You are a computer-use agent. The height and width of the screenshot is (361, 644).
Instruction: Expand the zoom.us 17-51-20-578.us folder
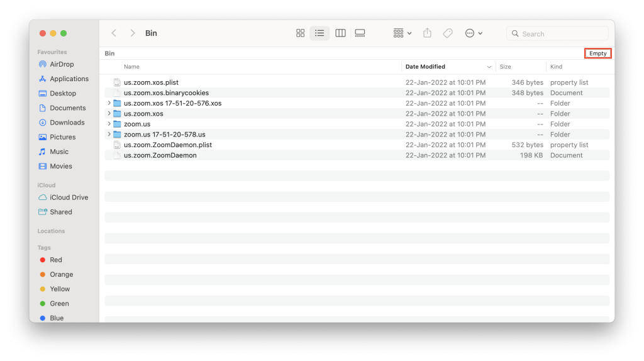(x=109, y=135)
